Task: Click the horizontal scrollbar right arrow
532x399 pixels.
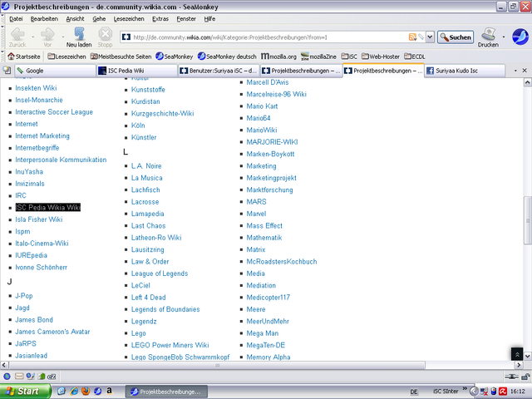Action: click(518, 365)
